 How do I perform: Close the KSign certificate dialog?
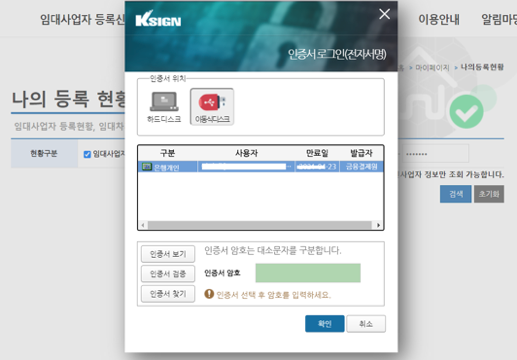pyautogui.click(x=384, y=14)
